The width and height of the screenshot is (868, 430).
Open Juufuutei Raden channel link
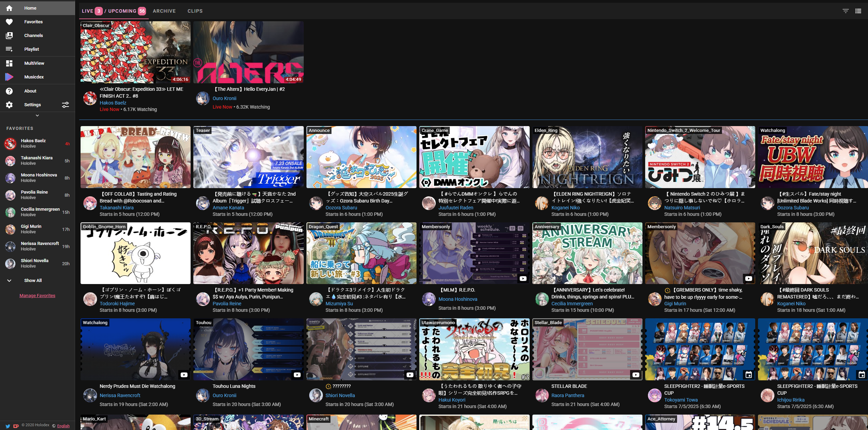(x=456, y=208)
